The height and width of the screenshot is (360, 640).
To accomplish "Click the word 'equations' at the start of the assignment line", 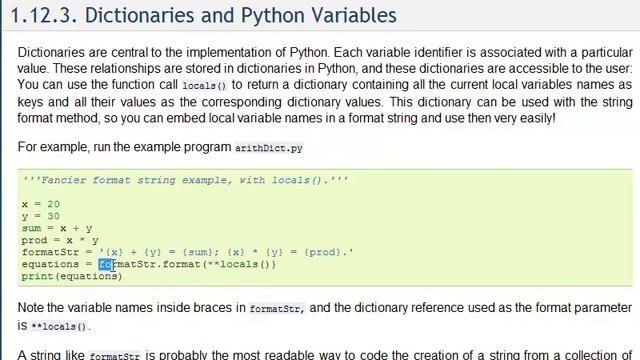I will pyautogui.click(x=50, y=264).
